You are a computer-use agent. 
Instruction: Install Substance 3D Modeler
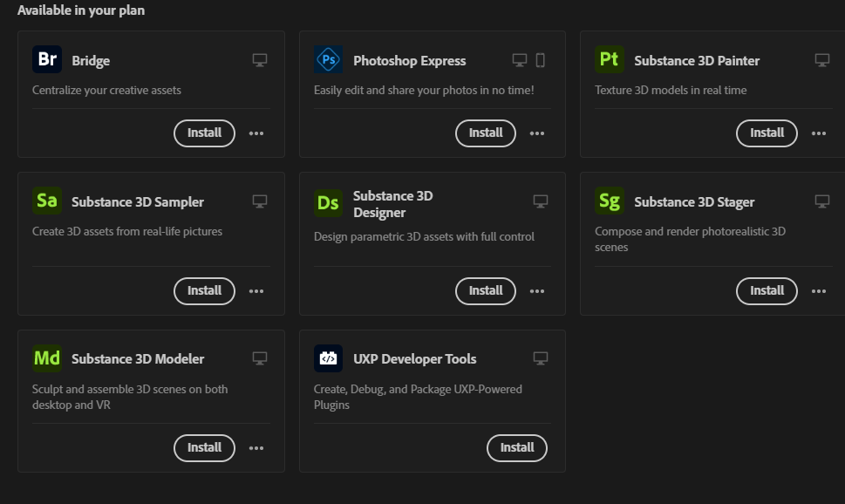(x=204, y=448)
